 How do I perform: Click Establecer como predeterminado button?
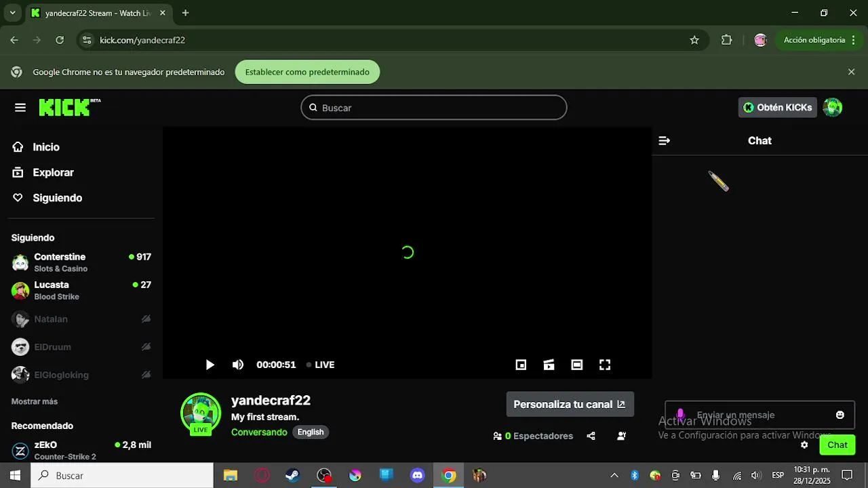click(307, 72)
